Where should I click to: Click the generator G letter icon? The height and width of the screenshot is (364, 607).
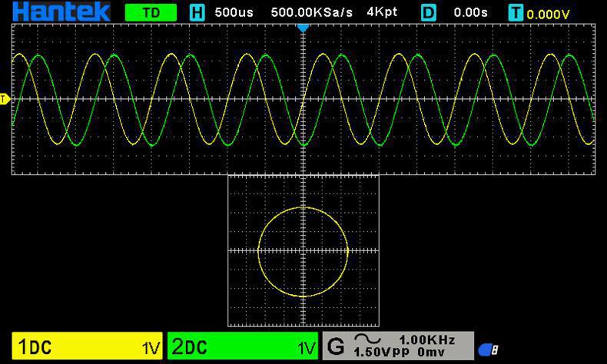335,346
